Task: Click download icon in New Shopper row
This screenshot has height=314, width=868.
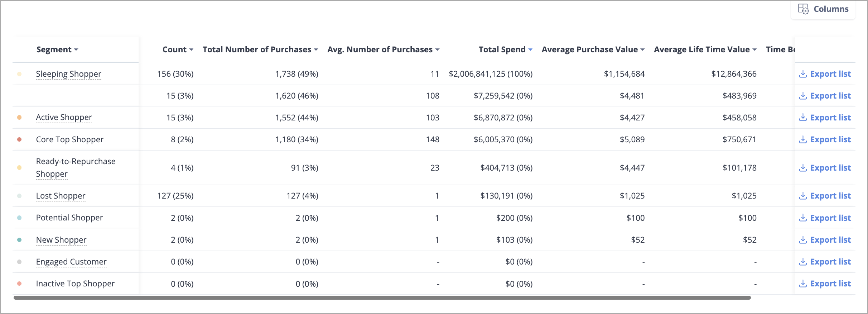Action: click(803, 240)
